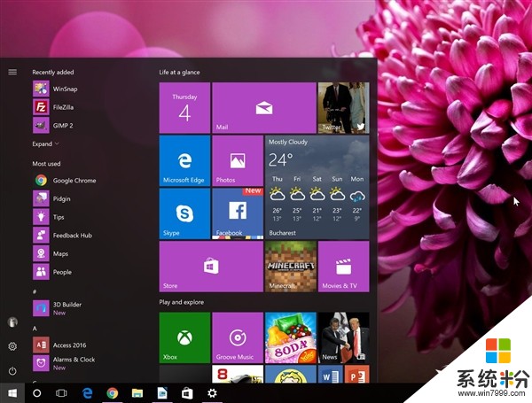Open the Facebook tile
532x403 pixels.
238,213
